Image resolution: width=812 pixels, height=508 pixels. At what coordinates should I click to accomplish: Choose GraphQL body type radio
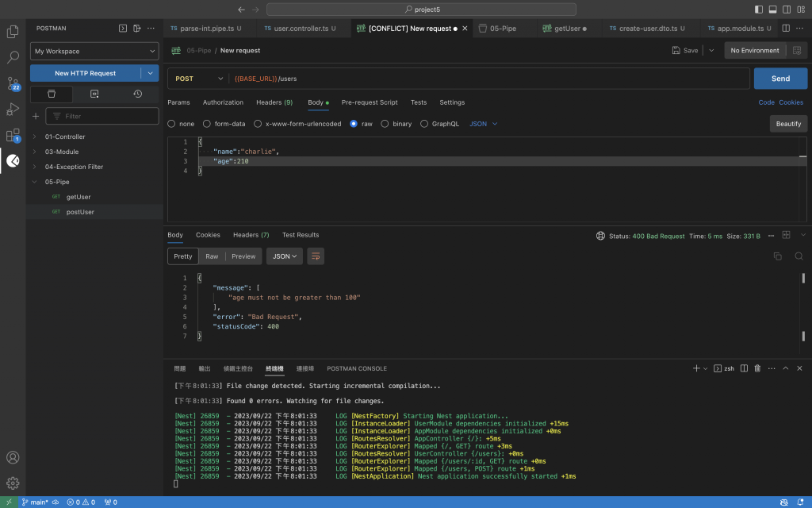pyautogui.click(x=424, y=124)
